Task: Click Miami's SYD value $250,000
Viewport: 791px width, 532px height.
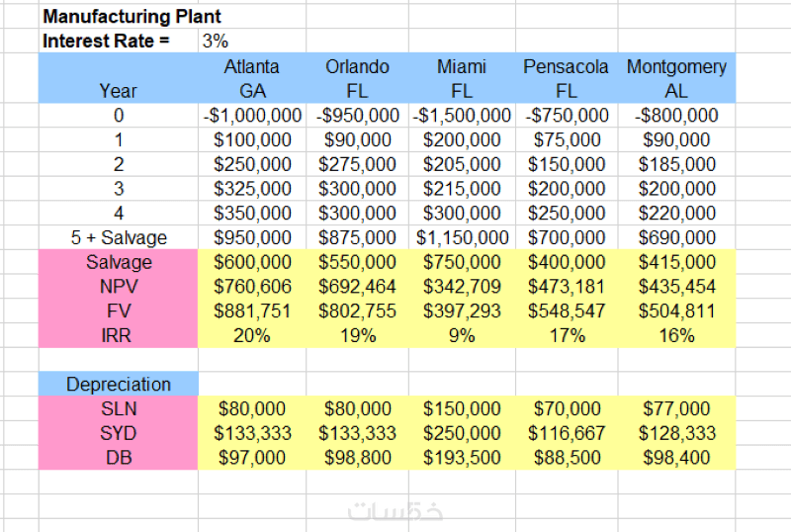Action: 462,433
